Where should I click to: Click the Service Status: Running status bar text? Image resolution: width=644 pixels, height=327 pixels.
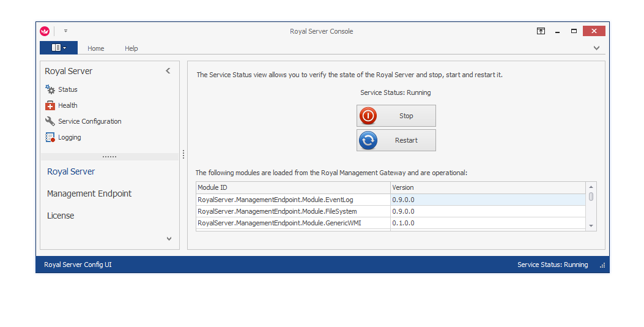pyautogui.click(x=552, y=265)
